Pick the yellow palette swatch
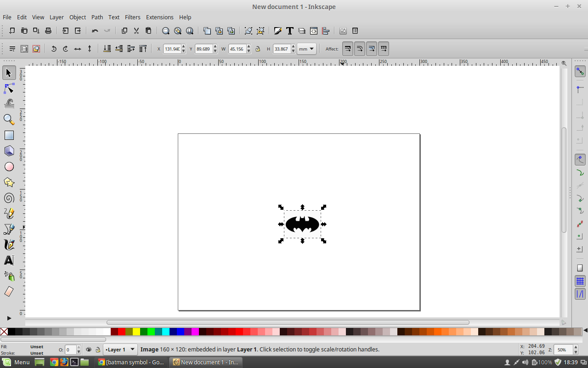The image size is (588, 368). [136, 332]
